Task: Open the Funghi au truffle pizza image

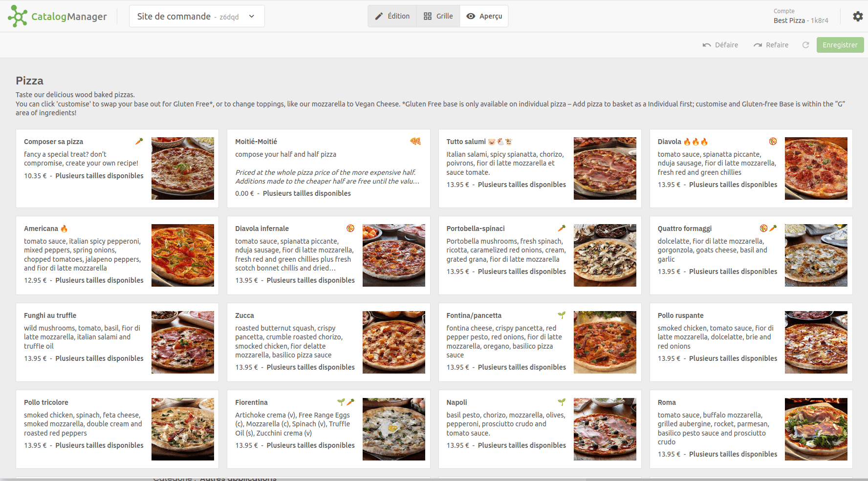Action: coord(183,342)
